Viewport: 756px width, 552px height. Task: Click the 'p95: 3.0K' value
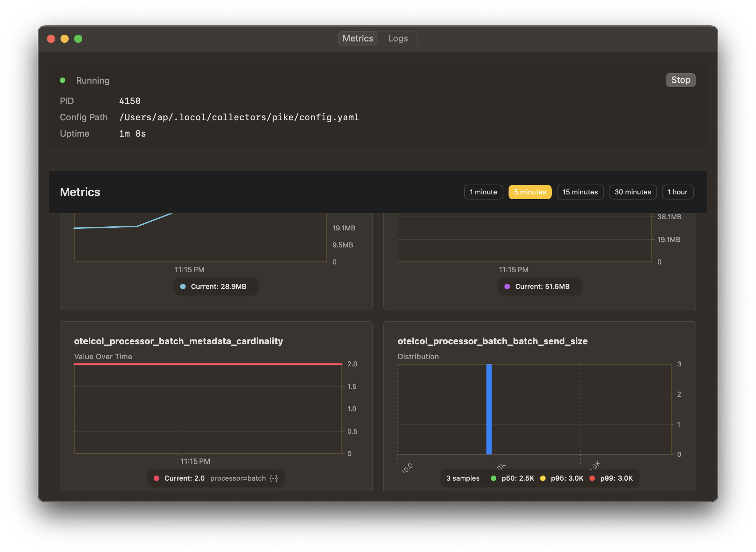[x=567, y=478]
